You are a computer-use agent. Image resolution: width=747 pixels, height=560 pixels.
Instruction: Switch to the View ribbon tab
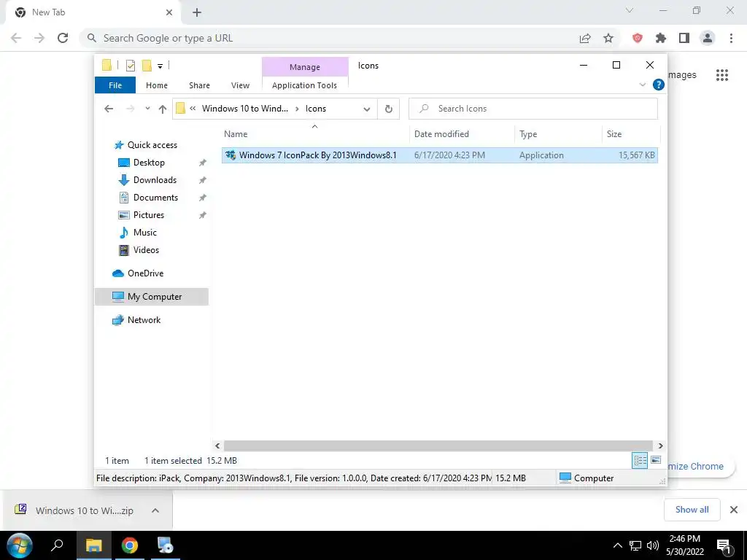pyautogui.click(x=240, y=85)
